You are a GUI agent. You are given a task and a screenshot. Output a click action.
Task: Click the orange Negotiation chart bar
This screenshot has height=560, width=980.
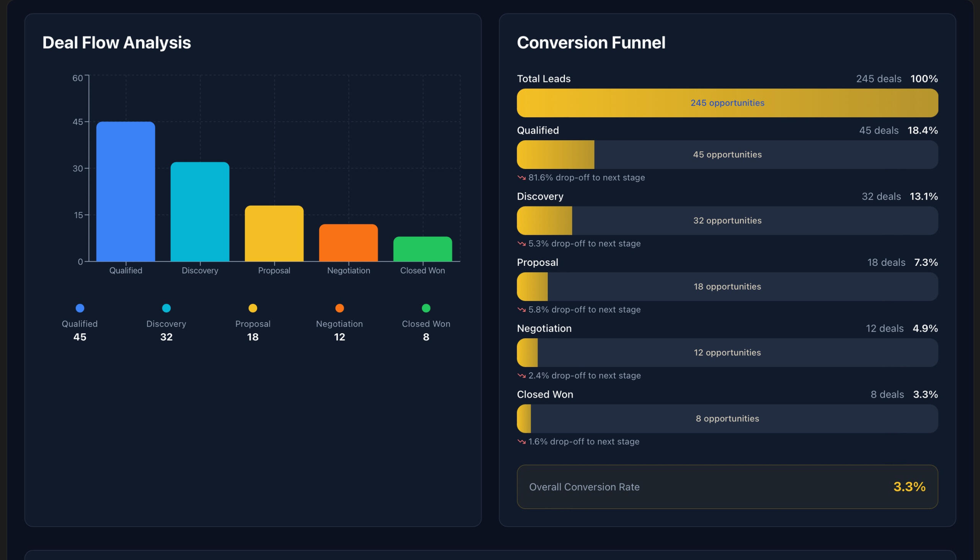coord(348,243)
